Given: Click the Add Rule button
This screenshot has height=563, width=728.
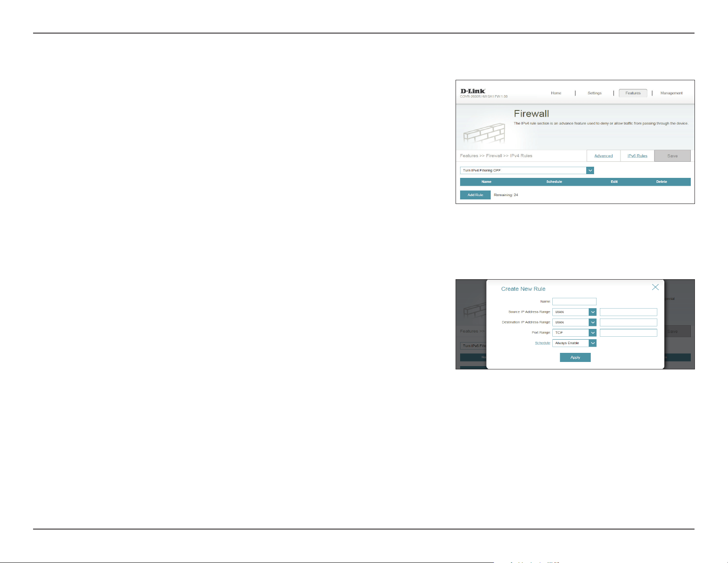Looking at the screenshot, I should (475, 195).
